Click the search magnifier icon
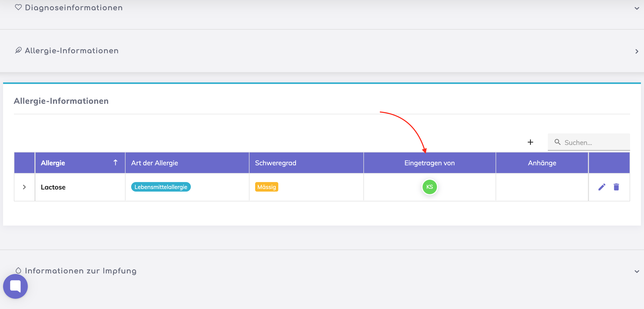The image size is (644, 309). [x=557, y=142]
